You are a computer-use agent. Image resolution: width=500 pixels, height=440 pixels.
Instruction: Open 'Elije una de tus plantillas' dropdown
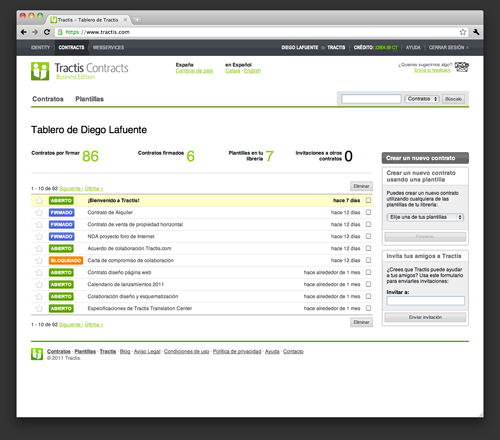click(x=425, y=217)
